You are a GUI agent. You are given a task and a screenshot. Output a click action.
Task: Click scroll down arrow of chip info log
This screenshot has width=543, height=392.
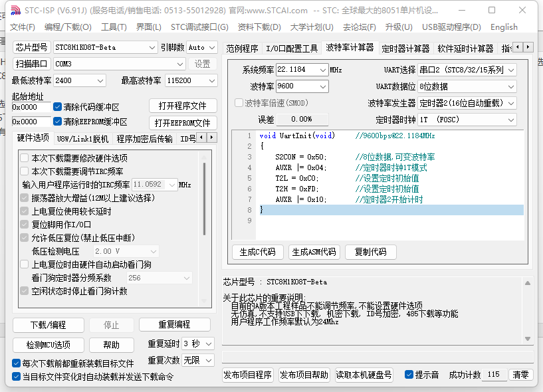pos(528,339)
